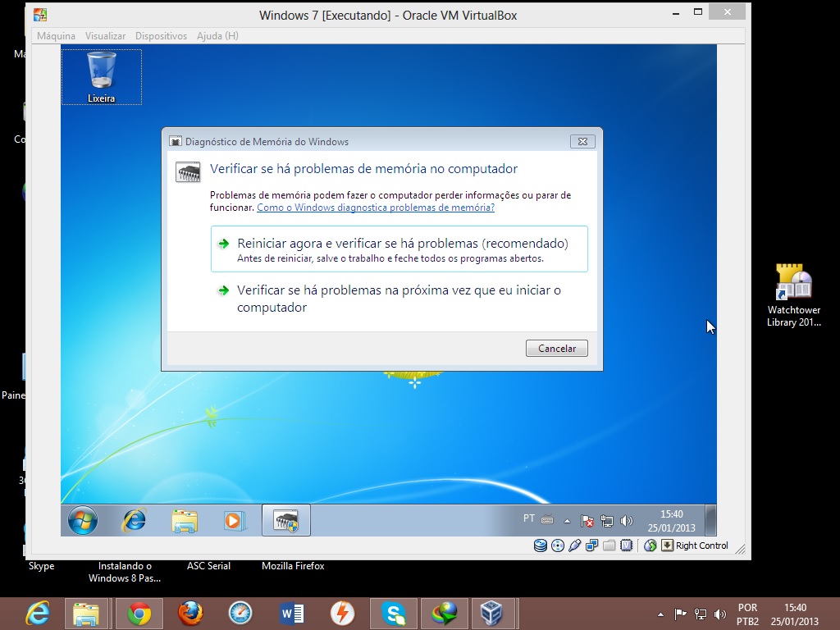The width and height of the screenshot is (840, 630).
Task: Choose Reiniciar agora e verificar se há problemas
Action: click(x=399, y=249)
